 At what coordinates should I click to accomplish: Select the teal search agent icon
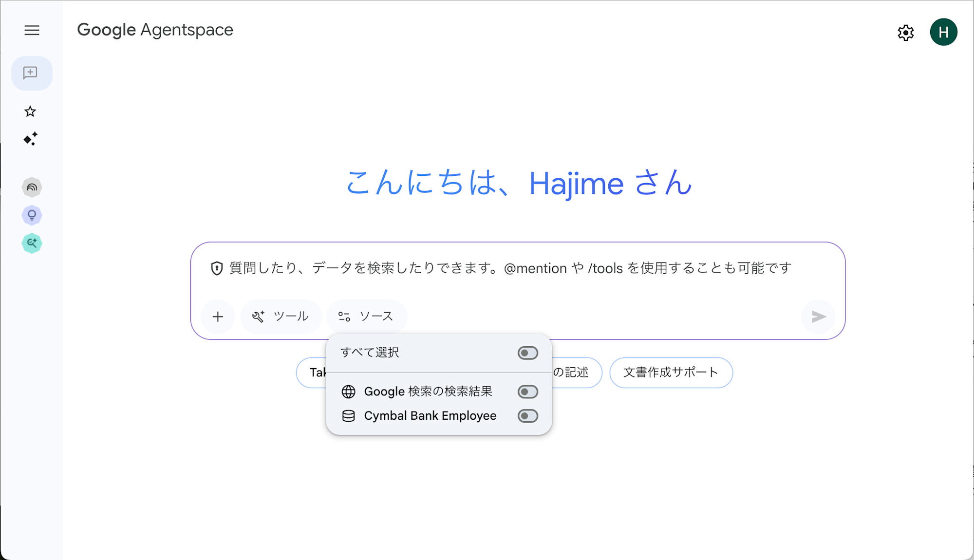point(32,243)
